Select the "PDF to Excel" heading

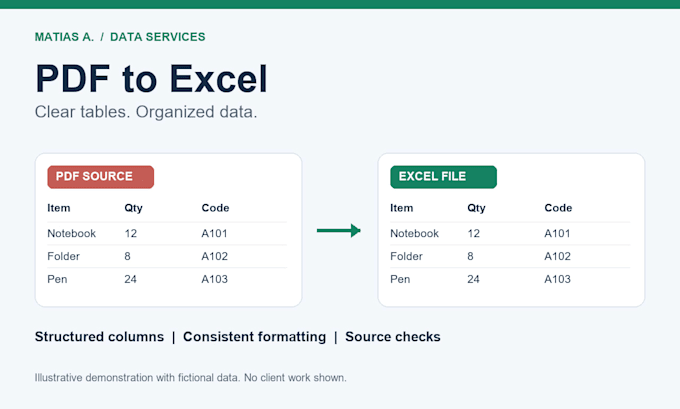point(151,79)
